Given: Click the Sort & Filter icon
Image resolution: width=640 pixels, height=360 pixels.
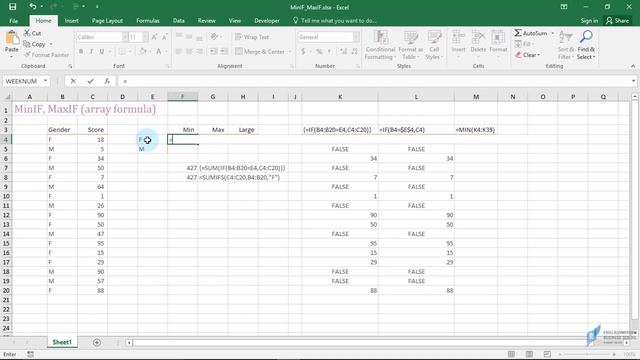Looking at the screenshot, I should (566, 38).
